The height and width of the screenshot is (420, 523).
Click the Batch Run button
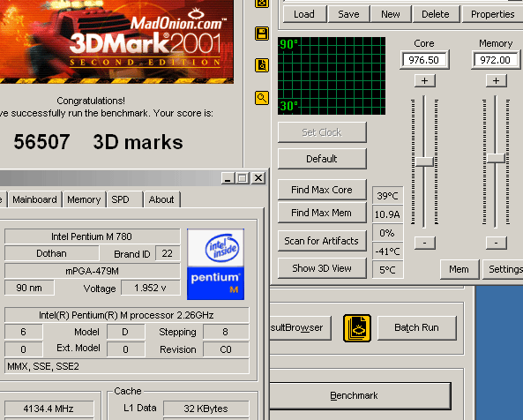coord(416,328)
